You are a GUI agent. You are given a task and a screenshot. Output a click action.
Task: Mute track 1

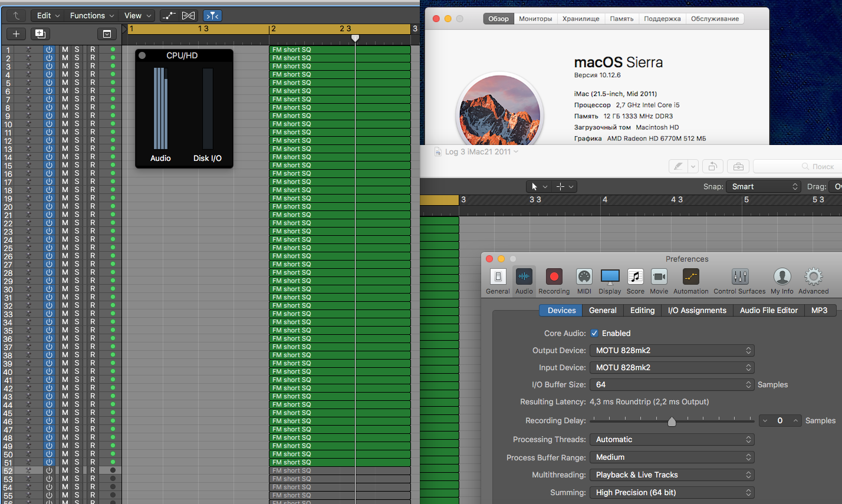65,50
